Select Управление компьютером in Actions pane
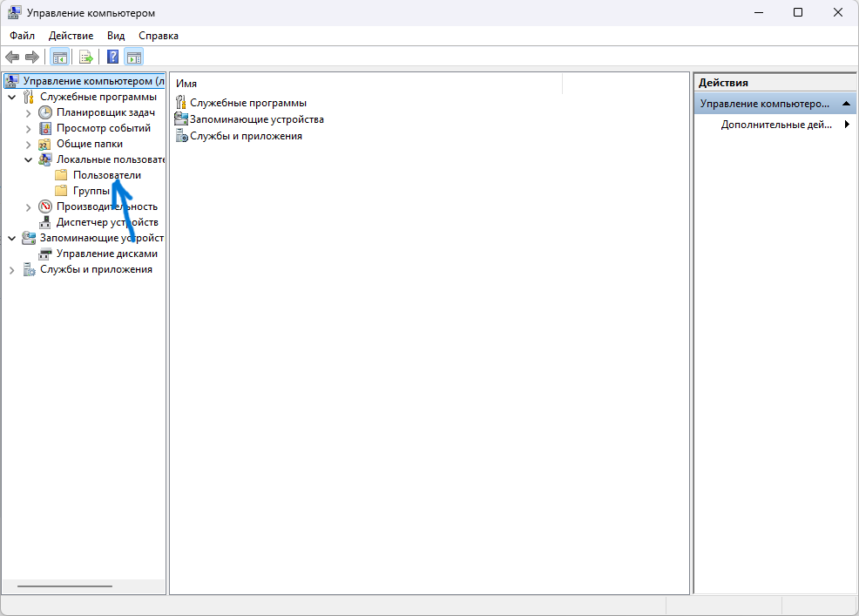 [775, 104]
